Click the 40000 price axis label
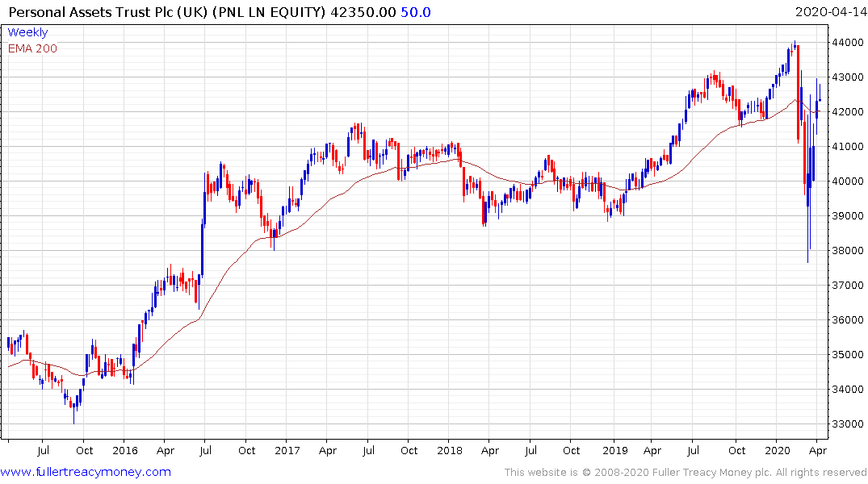 coord(848,181)
